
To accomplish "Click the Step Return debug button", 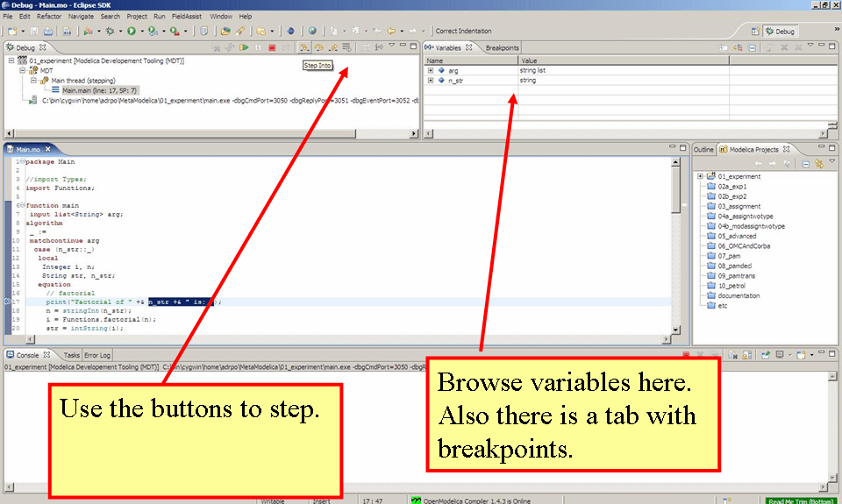I will click(x=333, y=47).
